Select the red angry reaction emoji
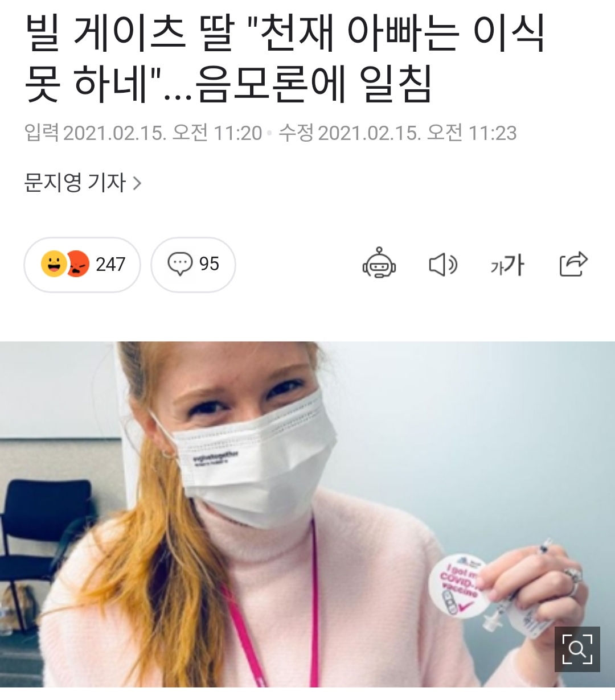 coord(77,264)
